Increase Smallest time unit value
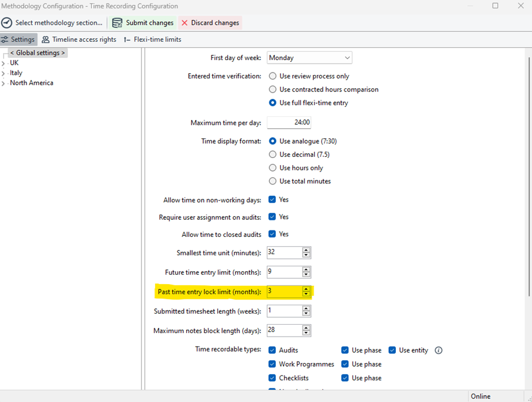Viewport: 532px width, 402px height. tap(306, 250)
